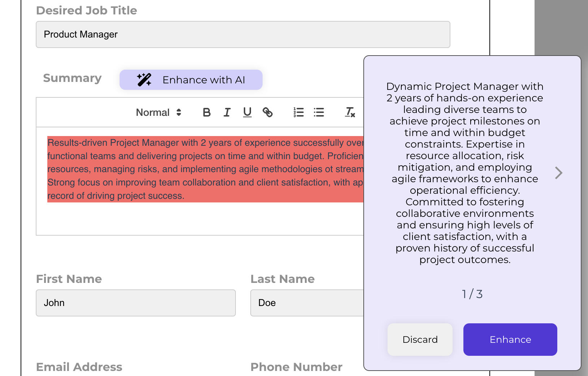588x376 pixels.
Task: Click the purple Enhance button
Action: pyautogui.click(x=510, y=340)
